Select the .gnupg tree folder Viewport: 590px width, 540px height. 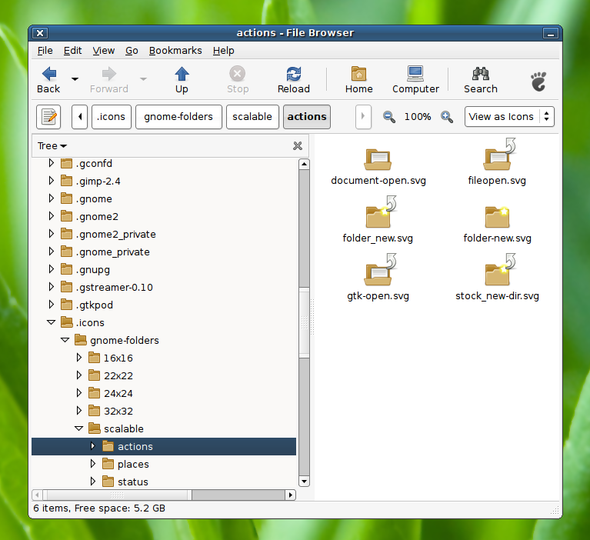pos(93,269)
